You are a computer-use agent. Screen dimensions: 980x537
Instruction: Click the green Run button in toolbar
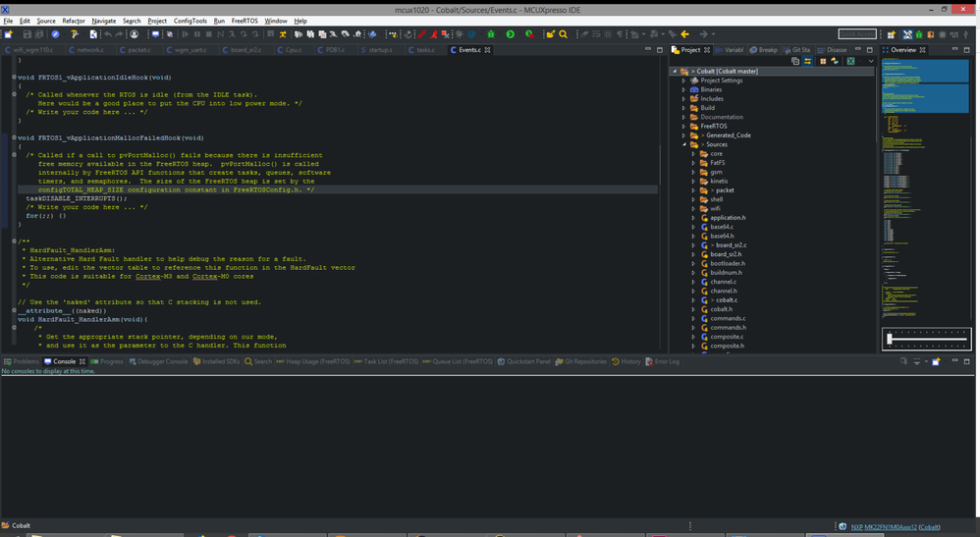[510, 34]
